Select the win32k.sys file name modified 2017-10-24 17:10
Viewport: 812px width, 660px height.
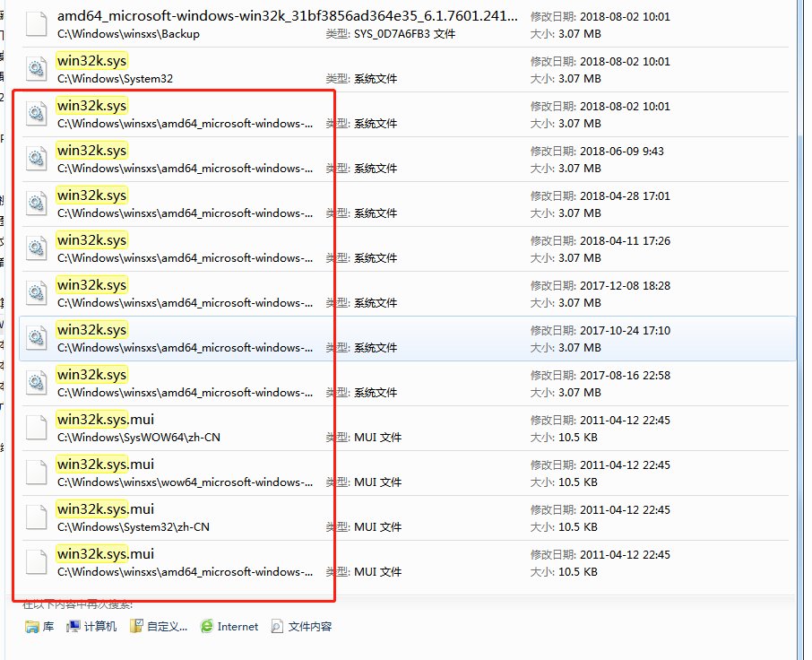click(x=91, y=330)
